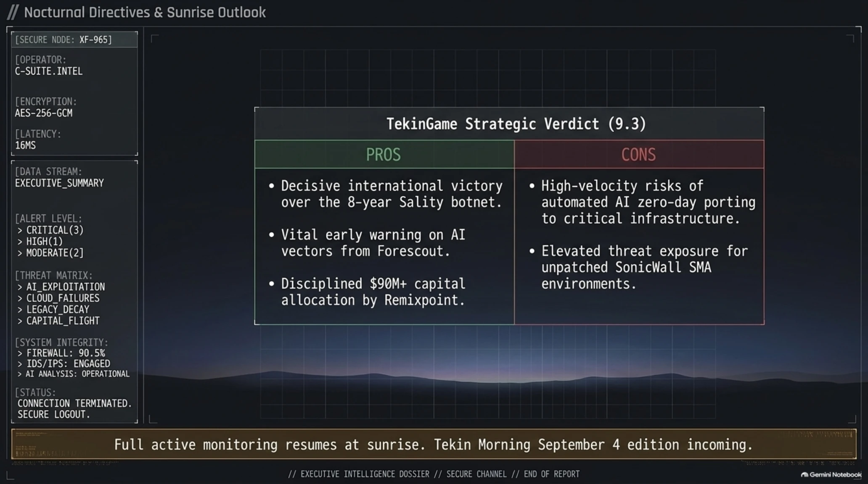868x484 pixels.
Task: Select the encryption value "AES-256-GCM"
Action: point(44,113)
